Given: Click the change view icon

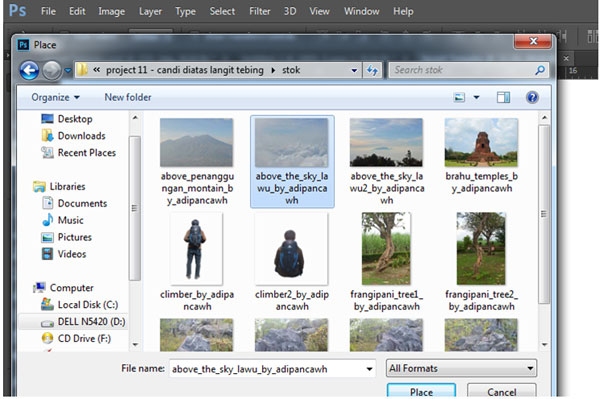Looking at the screenshot, I should point(459,98).
